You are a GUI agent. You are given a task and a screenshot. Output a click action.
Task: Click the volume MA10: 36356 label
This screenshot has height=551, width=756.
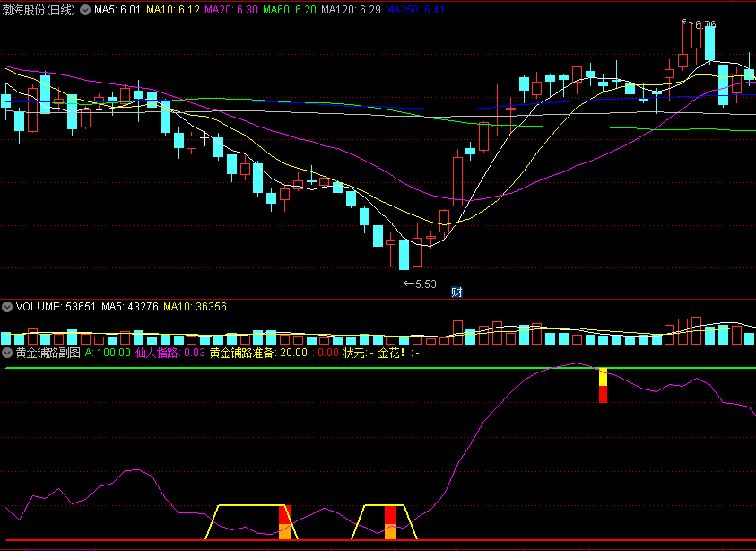[195, 307]
